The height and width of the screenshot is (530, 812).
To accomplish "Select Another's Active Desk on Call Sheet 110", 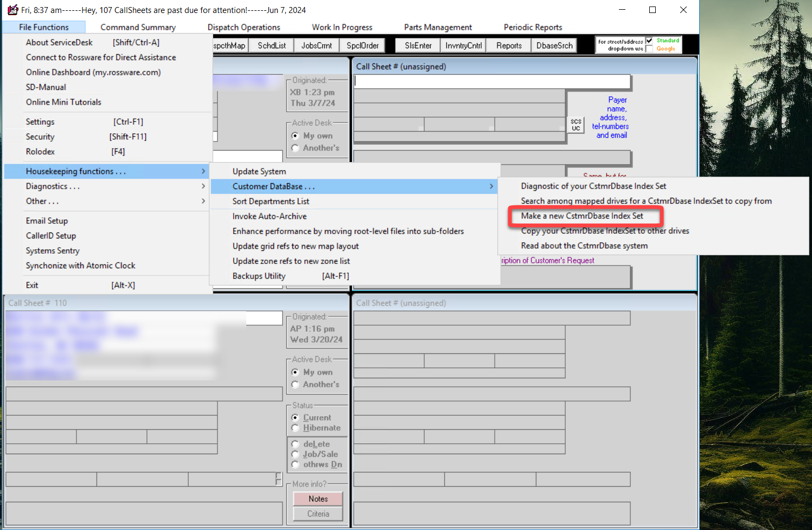I will (x=296, y=384).
